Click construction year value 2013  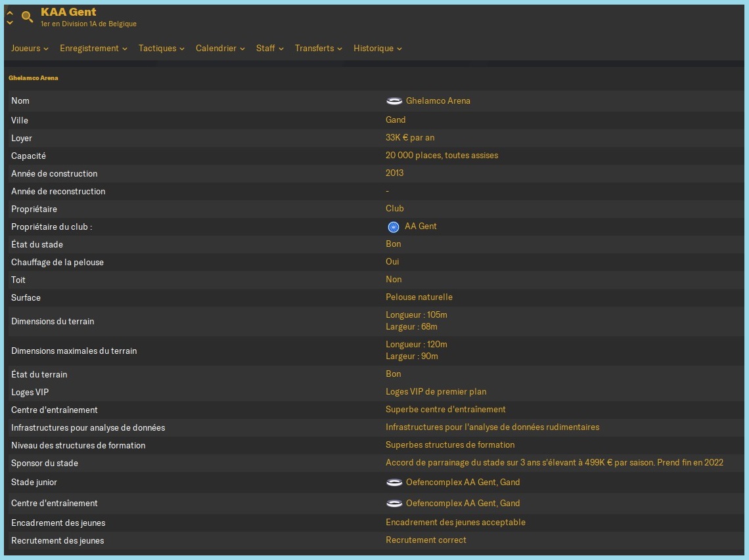pos(395,173)
